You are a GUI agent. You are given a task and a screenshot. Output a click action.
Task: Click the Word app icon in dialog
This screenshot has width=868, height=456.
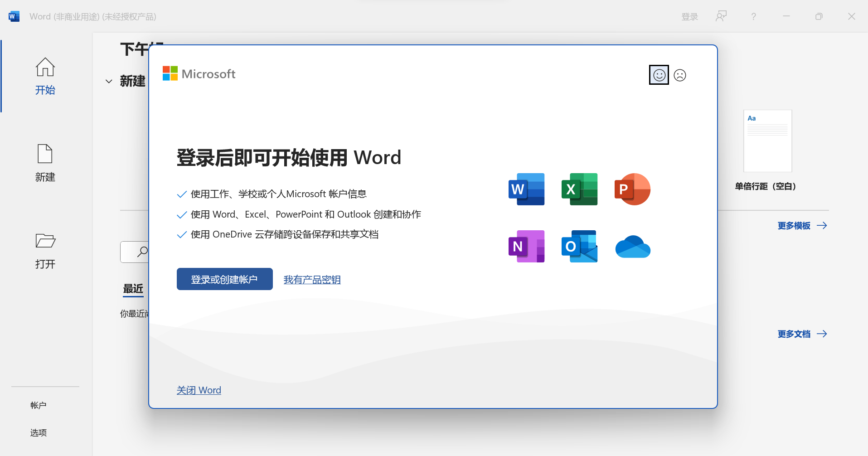(526, 189)
